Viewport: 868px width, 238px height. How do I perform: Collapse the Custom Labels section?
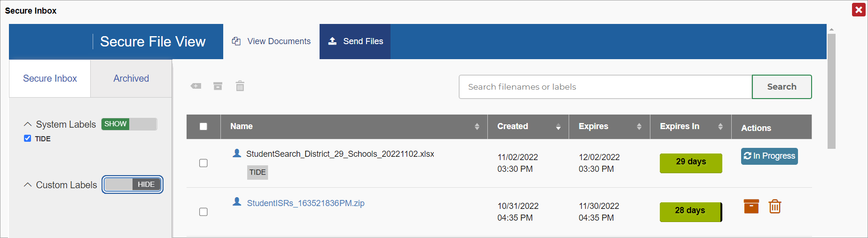click(28, 184)
